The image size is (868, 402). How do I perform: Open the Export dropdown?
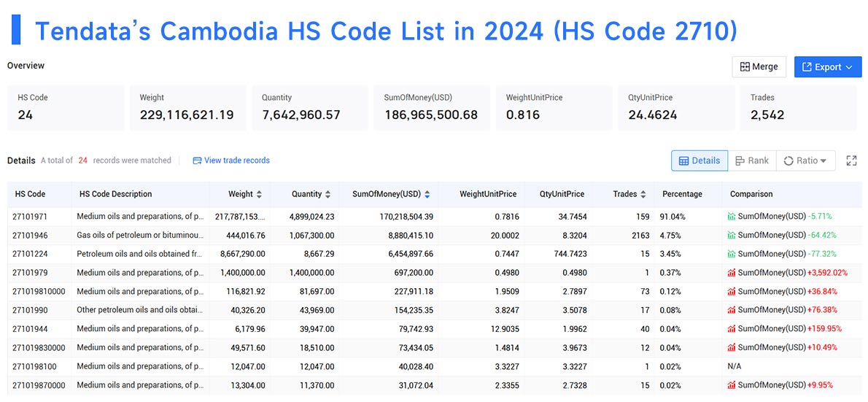(828, 67)
